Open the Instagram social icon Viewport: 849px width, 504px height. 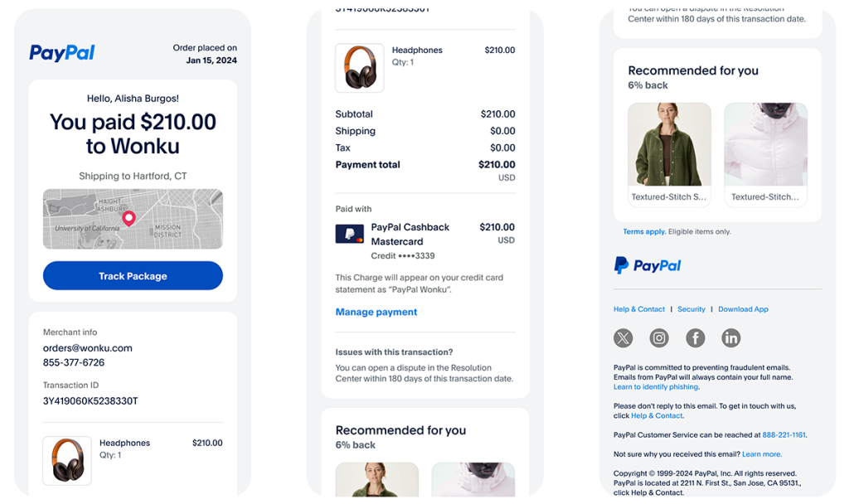pos(659,338)
